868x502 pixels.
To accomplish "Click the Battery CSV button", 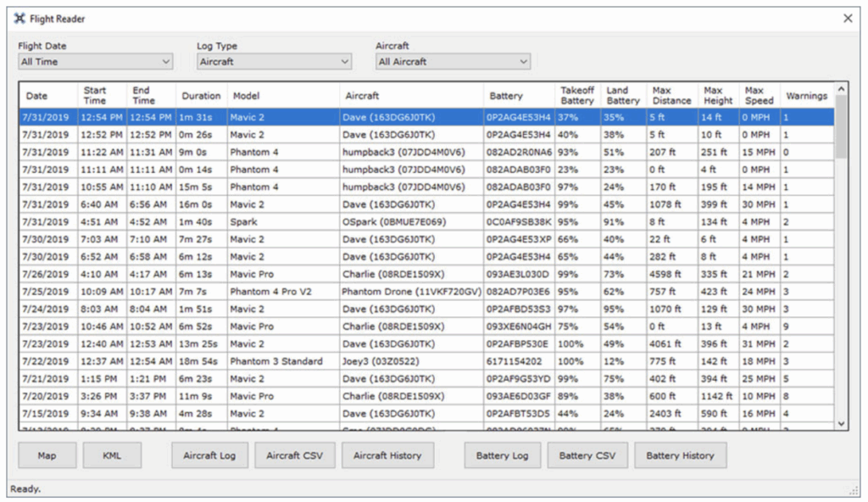I will click(587, 455).
